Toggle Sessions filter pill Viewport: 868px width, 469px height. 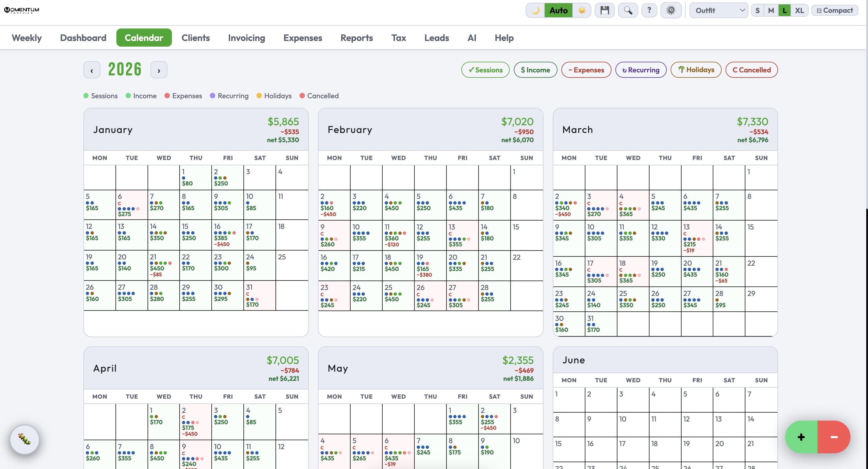485,70
